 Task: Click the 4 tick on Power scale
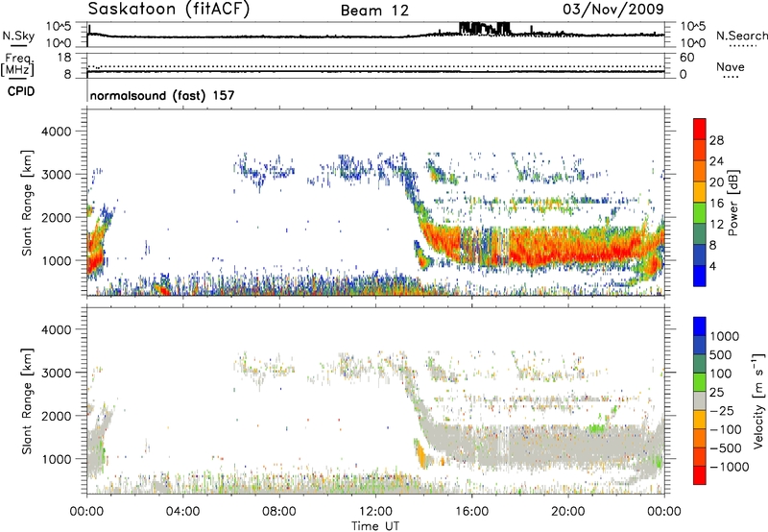(712, 266)
